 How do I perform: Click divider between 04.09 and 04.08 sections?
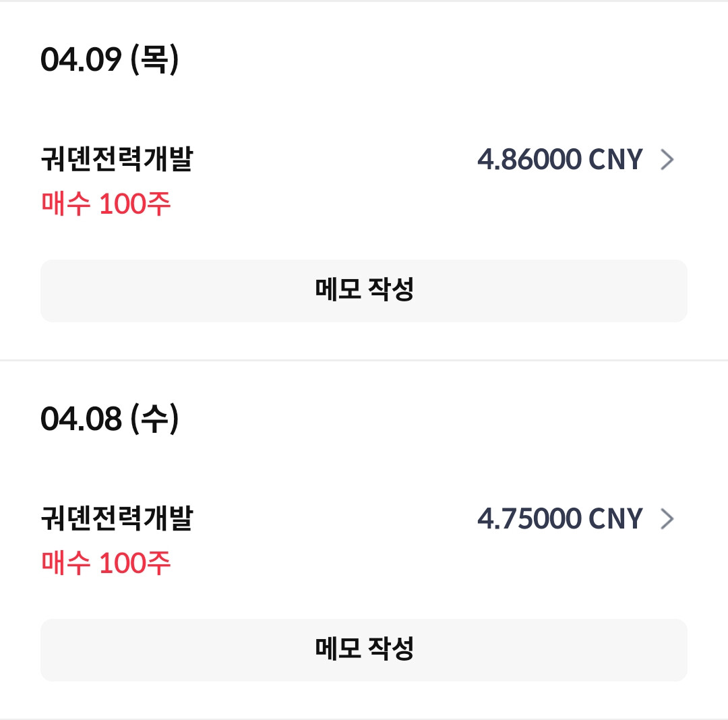coord(364,360)
